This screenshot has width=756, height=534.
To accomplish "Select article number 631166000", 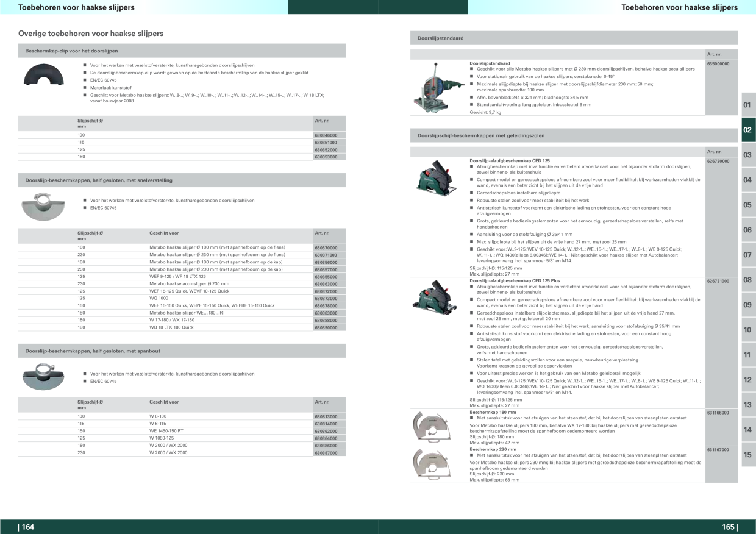I will pyautogui.click(x=718, y=413).
